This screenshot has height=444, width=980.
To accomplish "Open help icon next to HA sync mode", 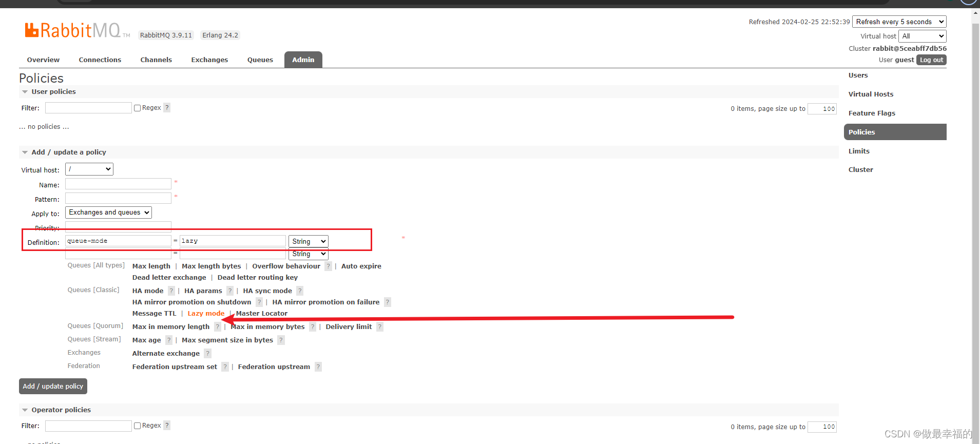I will 300,291.
